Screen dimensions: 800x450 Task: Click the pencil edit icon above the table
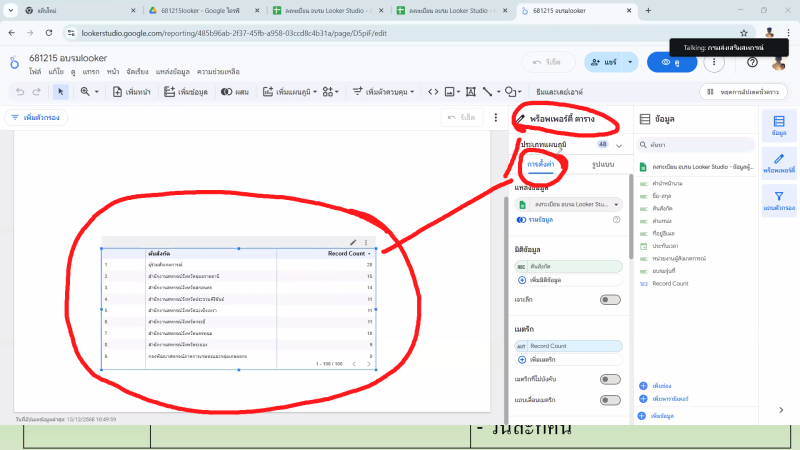353,242
